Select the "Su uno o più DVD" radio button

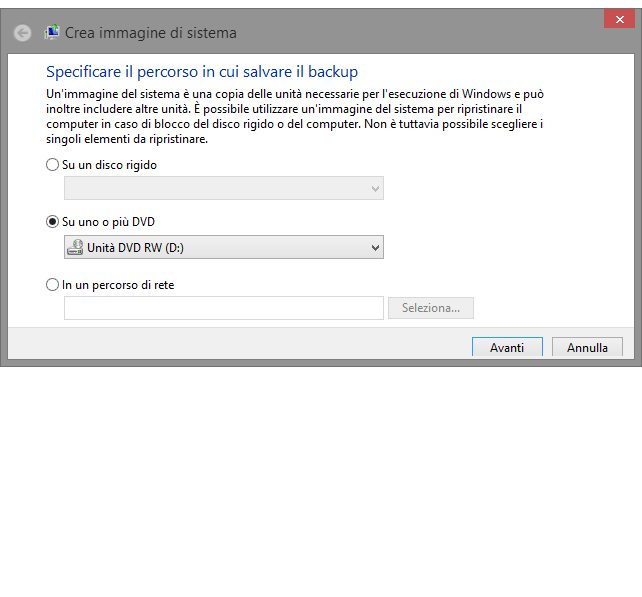coord(53,222)
